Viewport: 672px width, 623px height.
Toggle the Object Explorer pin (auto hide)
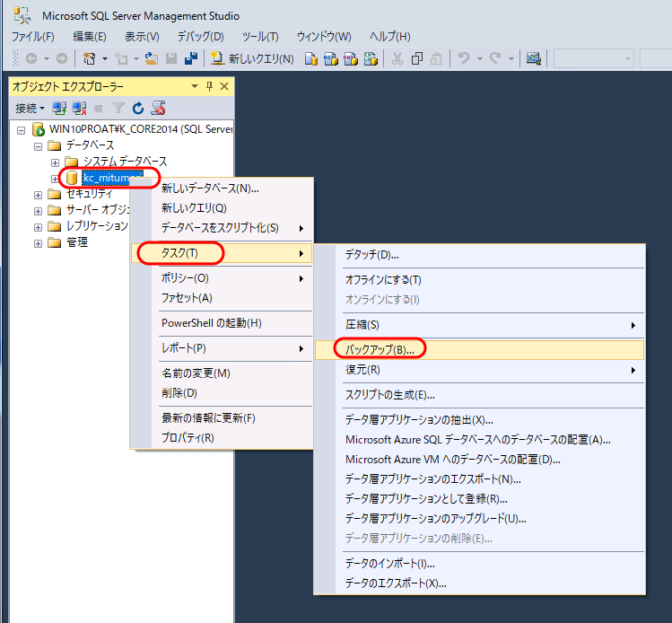click(x=210, y=86)
